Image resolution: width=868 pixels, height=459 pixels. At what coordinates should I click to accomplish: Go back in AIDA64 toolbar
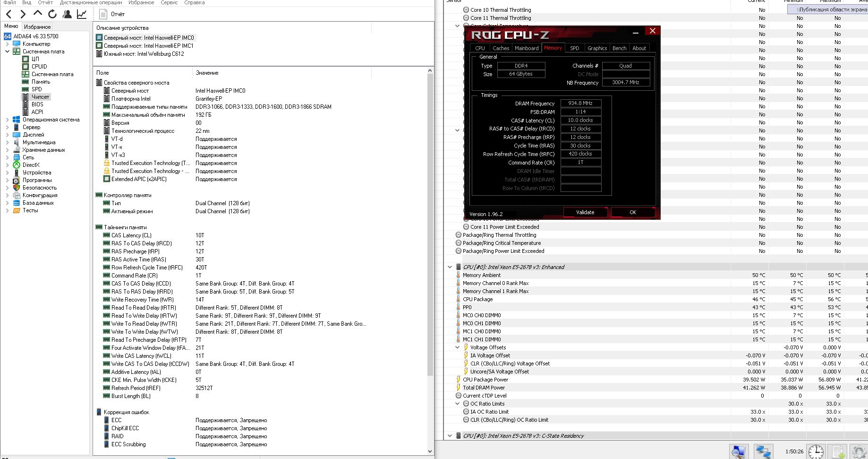pyautogui.click(x=9, y=14)
